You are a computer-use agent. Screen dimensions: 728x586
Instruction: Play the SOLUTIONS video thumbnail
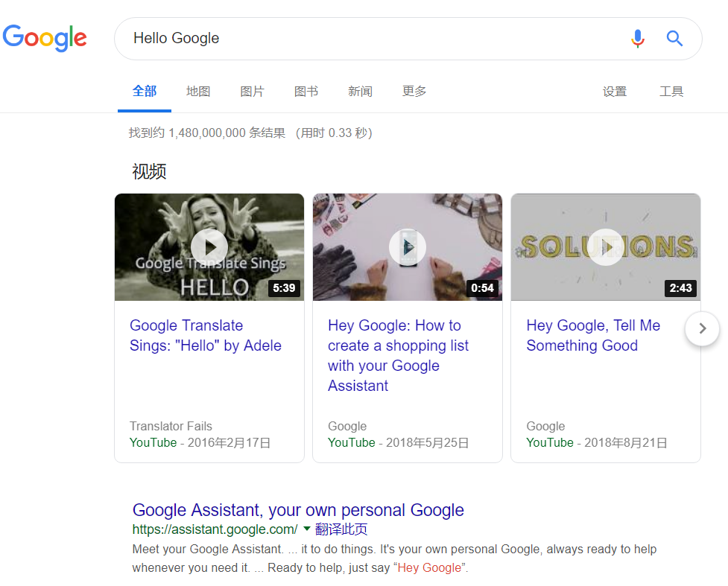pyautogui.click(x=606, y=246)
